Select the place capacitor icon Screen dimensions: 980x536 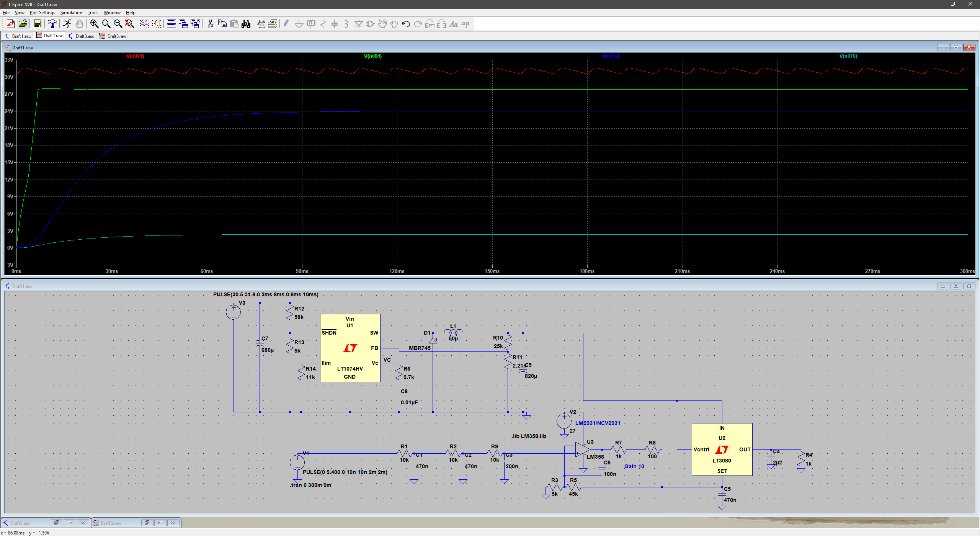point(335,24)
